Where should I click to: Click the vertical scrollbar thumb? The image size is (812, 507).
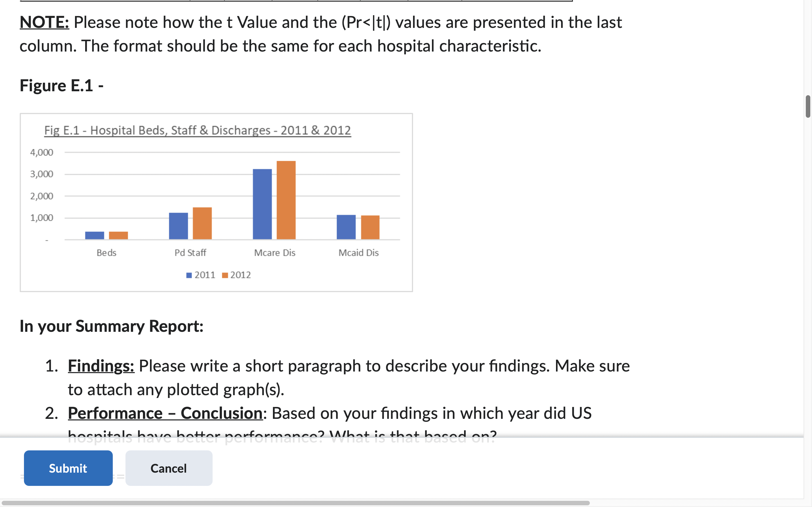tap(808, 106)
